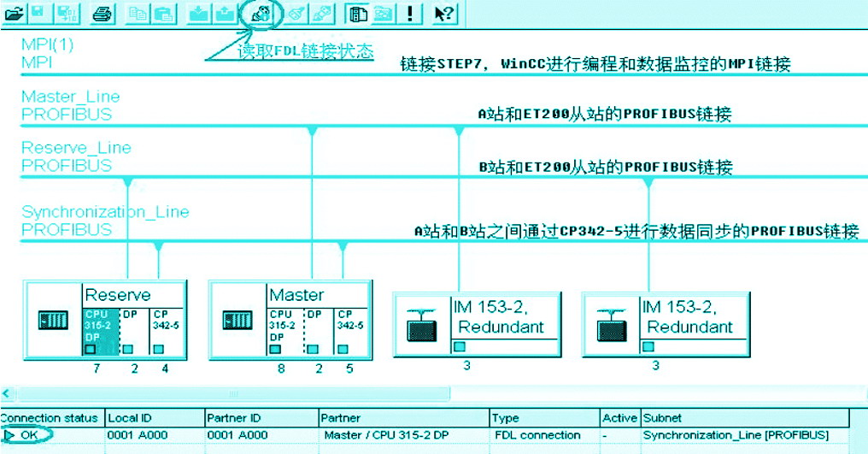Click the Save and Compile icon
Viewport: 868px width, 454px height.
(67, 14)
